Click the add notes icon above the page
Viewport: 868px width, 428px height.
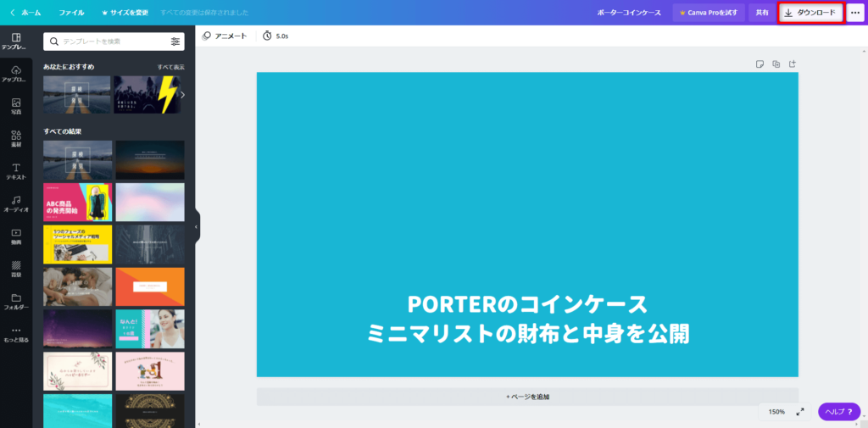760,64
